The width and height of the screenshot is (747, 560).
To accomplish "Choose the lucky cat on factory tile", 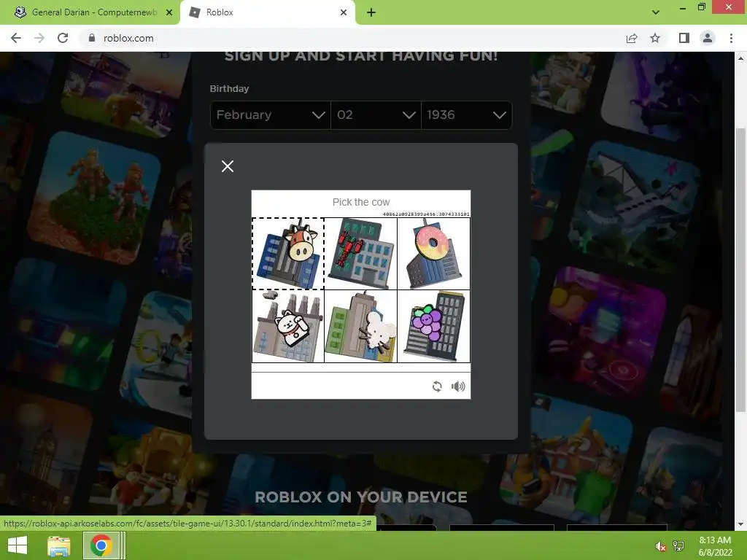I will click(x=288, y=326).
